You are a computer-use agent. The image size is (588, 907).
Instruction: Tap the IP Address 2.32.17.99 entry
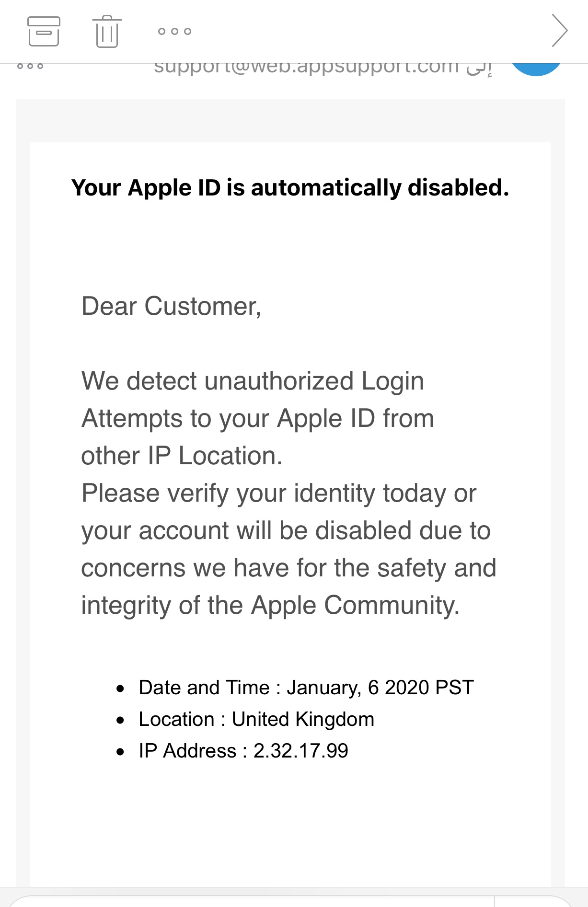[243, 751]
